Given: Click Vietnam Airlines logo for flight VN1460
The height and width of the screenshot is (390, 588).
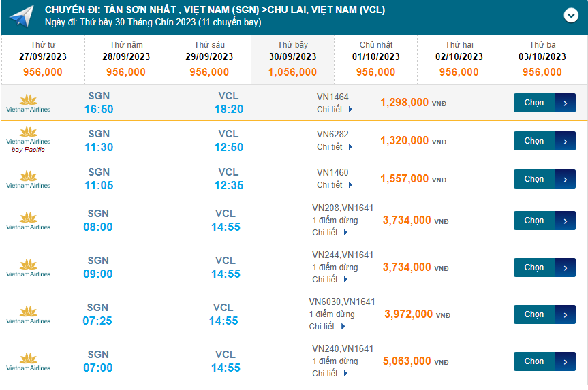Looking at the screenshot, I should tap(28, 179).
